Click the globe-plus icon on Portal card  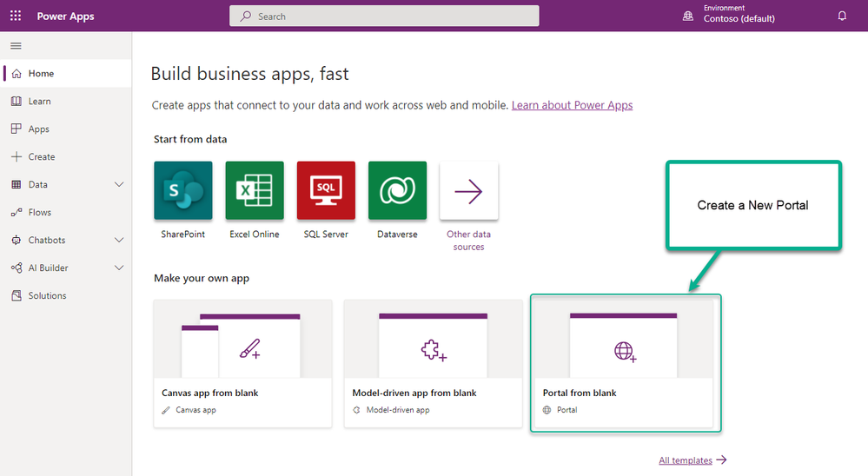point(625,352)
